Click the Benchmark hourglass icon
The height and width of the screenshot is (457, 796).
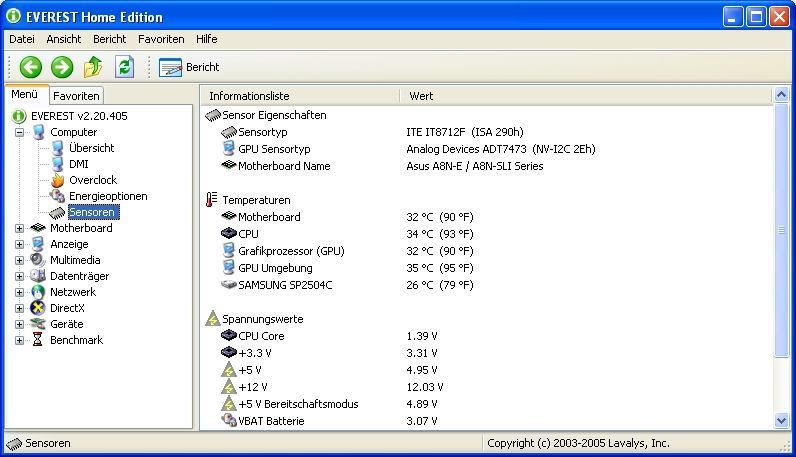(x=38, y=339)
